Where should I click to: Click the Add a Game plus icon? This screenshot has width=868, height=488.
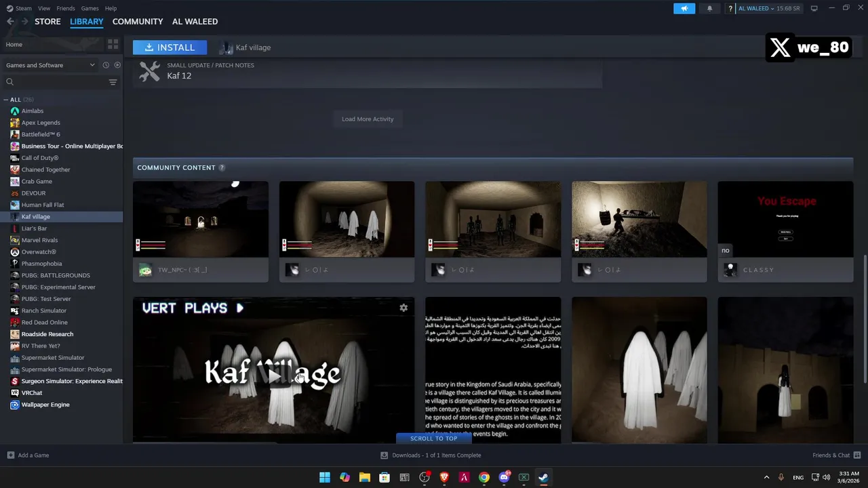coord(10,455)
